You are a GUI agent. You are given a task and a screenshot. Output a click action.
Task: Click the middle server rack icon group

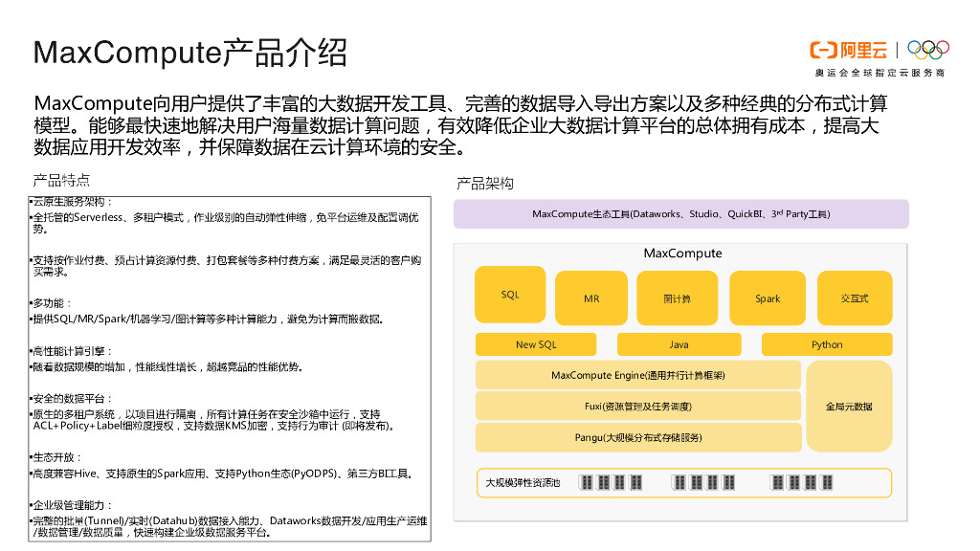click(x=703, y=482)
